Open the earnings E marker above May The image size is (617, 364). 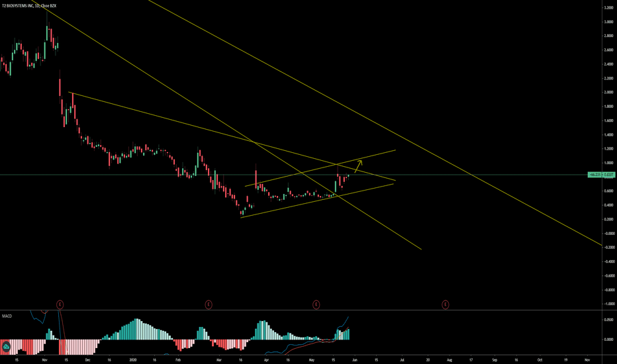pos(316,304)
